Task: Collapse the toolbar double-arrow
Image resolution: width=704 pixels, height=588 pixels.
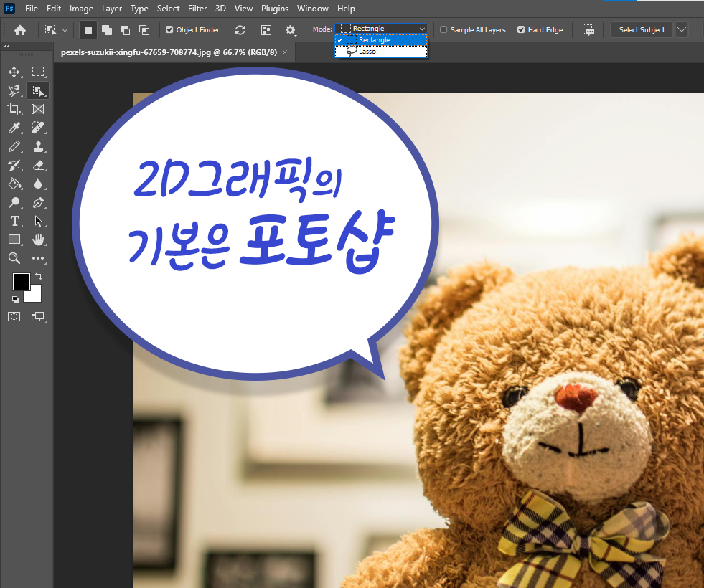Action: [x=6, y=46]
